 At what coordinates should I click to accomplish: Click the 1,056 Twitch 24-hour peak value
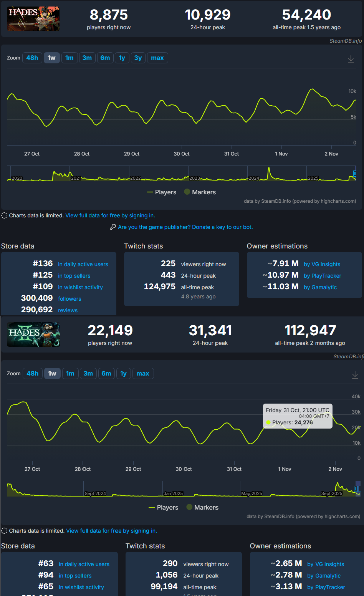167,575
